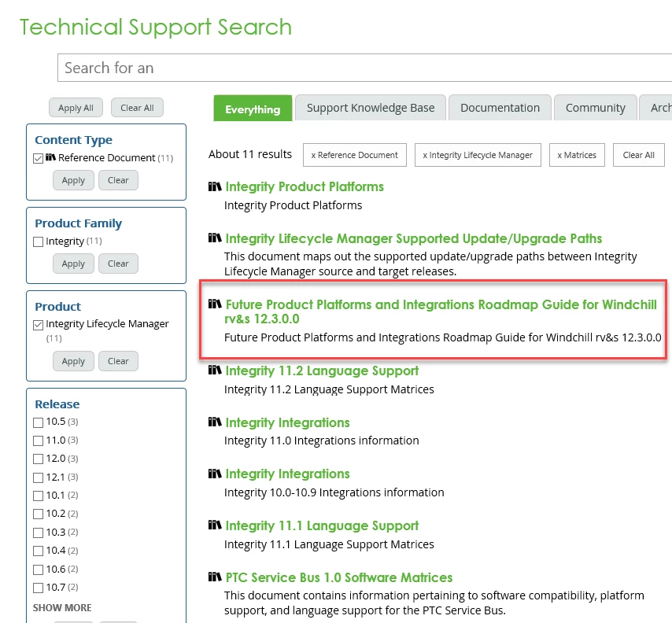Viewport: 672px width, 623px height.
Task: Apply the Content Type filter
Action: pos(73,180)
